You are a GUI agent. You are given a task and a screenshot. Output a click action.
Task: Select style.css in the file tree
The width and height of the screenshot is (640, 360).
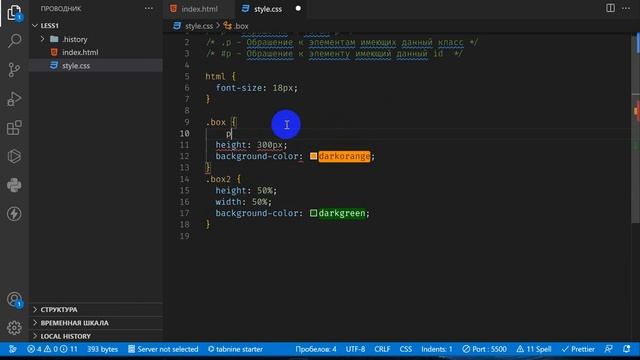coord(76,65)
